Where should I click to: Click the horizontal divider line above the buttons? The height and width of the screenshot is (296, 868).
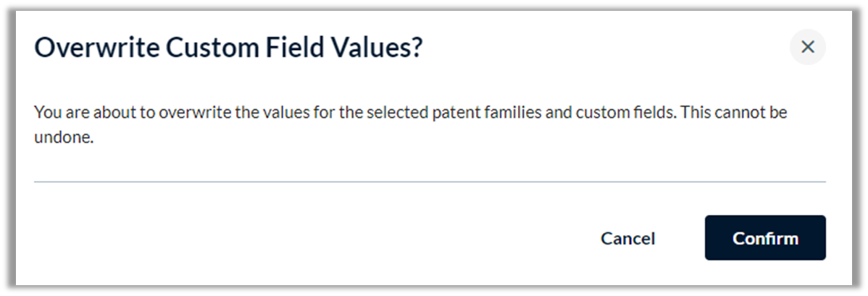[x=430, y=182]
